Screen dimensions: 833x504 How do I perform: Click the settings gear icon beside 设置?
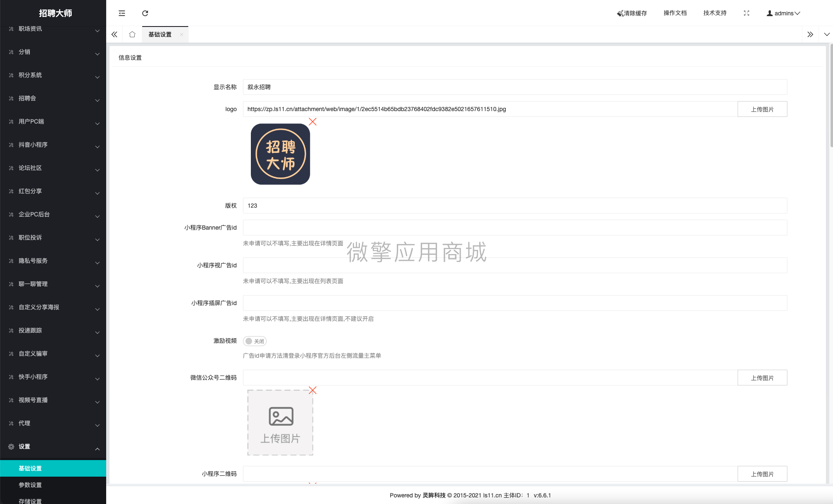point(11,446)
